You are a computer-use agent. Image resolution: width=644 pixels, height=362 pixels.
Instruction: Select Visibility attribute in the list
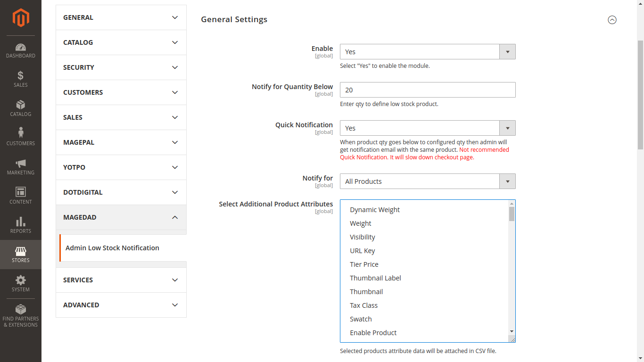pyautogui.click(x=424, y=237)
